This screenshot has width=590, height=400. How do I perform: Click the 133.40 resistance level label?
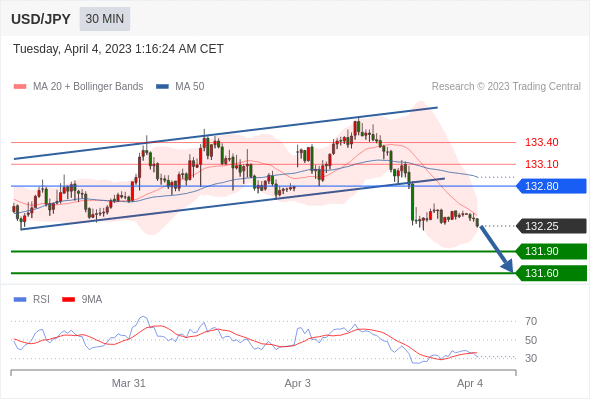pyautogui.click(x=541, y=142)
